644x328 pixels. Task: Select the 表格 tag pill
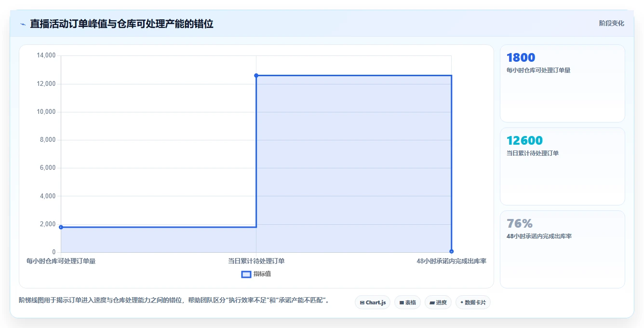[407, 302]
